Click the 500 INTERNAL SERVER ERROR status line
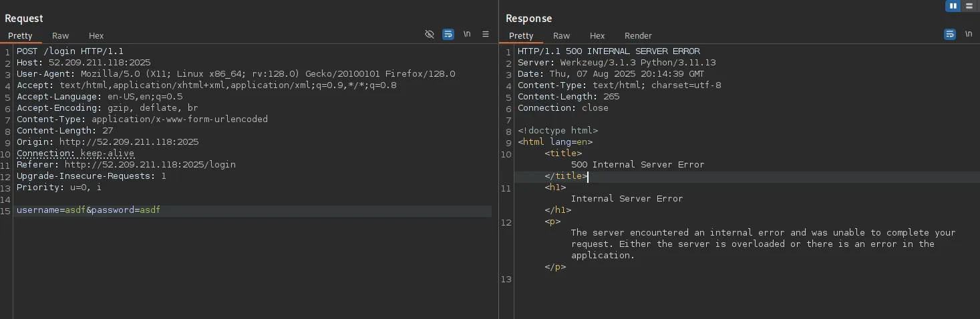The height and width of the screenshot is (319, 980). pyautogui.click(x=609, y=51)
